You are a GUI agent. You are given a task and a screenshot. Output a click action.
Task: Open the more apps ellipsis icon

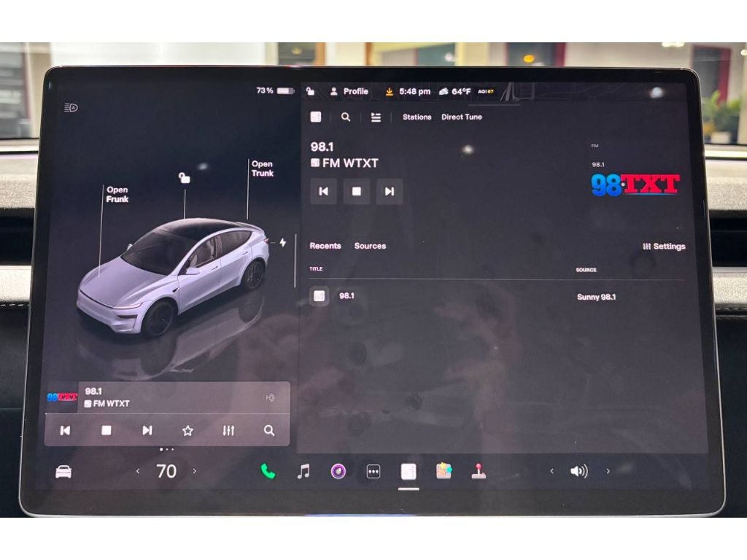pyautogui.click(x=373, y=472)
